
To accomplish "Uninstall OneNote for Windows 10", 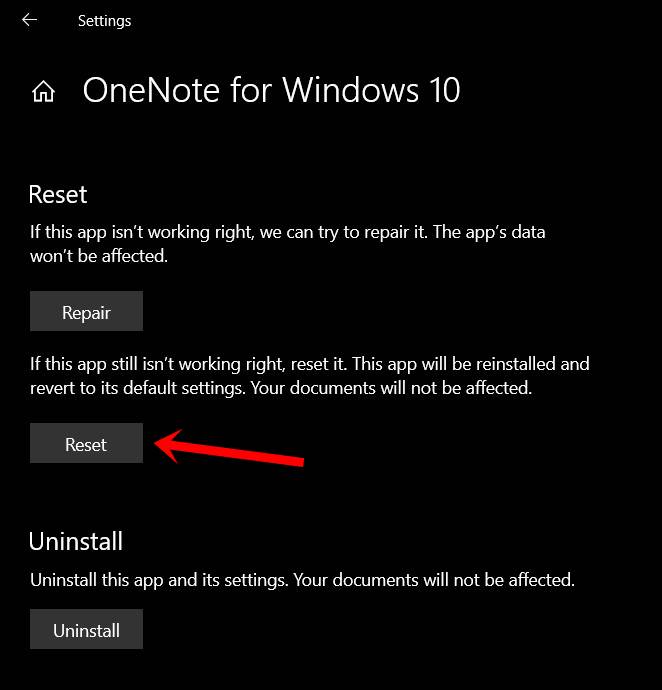I will click(86, 629).
